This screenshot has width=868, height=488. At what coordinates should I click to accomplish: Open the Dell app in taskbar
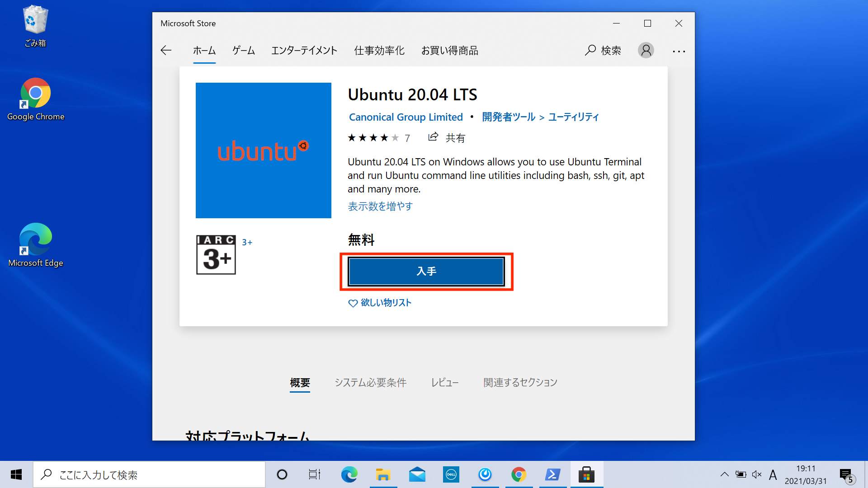[451, 474]
